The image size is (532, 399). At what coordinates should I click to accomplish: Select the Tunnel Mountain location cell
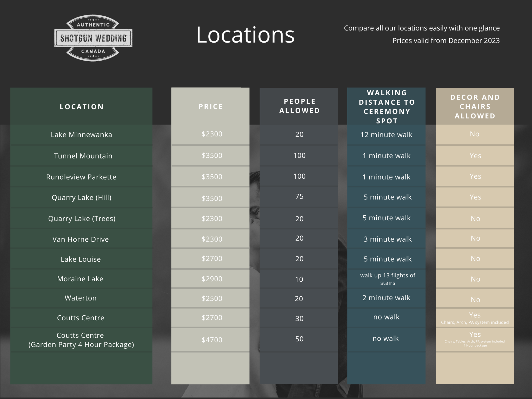click(x=83, y=156)
